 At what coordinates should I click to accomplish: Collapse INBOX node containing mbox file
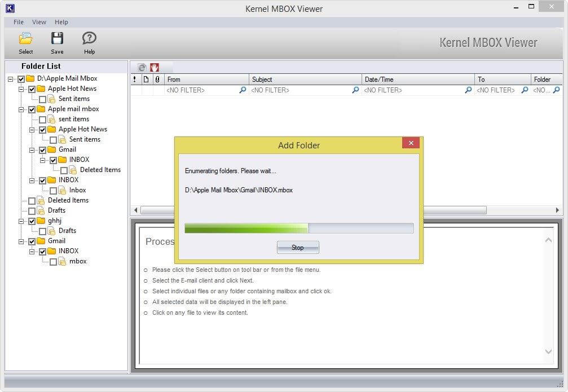click(32, 252)
